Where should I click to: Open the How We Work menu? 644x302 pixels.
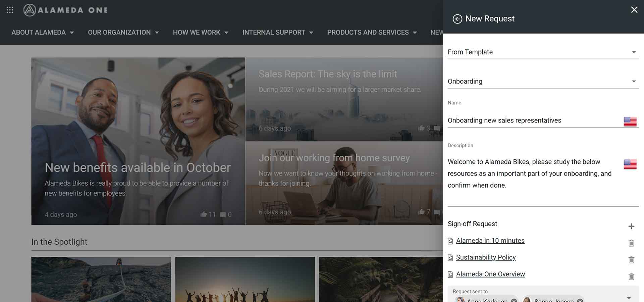coord(201,33)
